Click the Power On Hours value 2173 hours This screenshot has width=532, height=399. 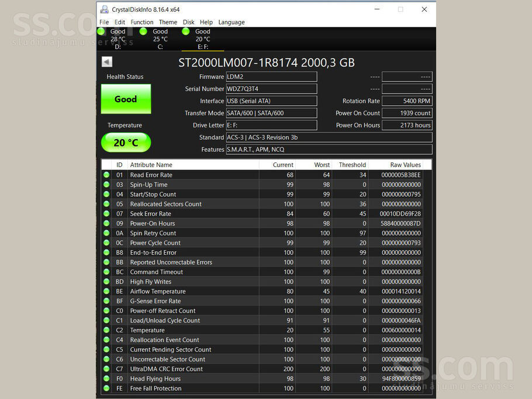click(x=407, y=125)
